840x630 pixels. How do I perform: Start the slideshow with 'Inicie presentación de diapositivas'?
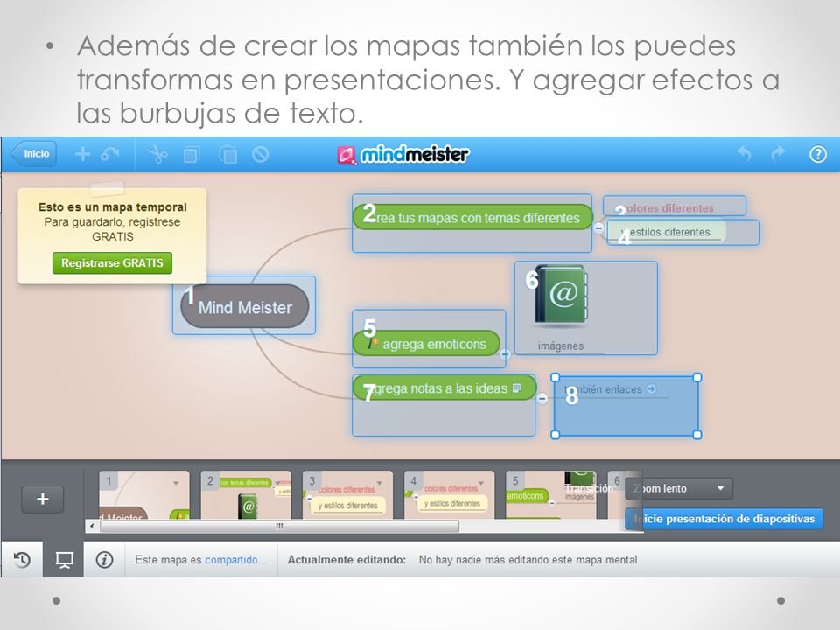tap(724, 519)
